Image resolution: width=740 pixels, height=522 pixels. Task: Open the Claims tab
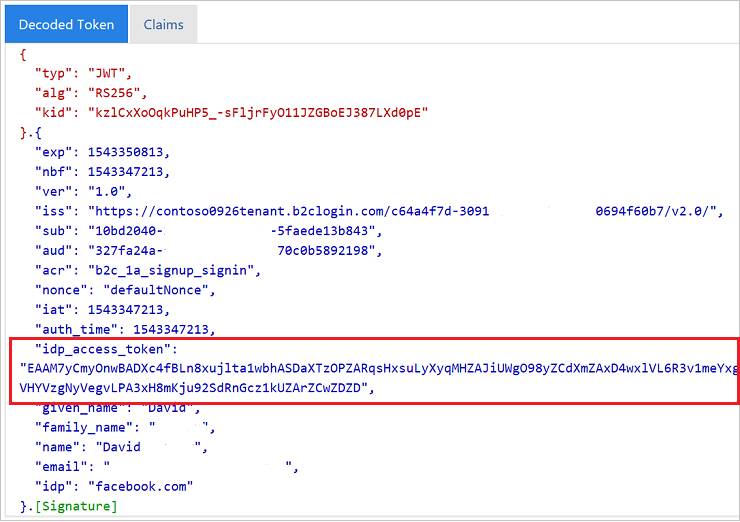tap(163, 24)
